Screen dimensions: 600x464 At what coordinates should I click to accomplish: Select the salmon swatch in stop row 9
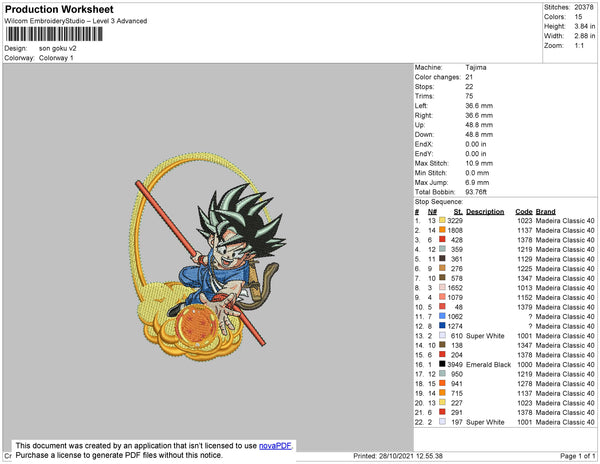pos(442,297)
